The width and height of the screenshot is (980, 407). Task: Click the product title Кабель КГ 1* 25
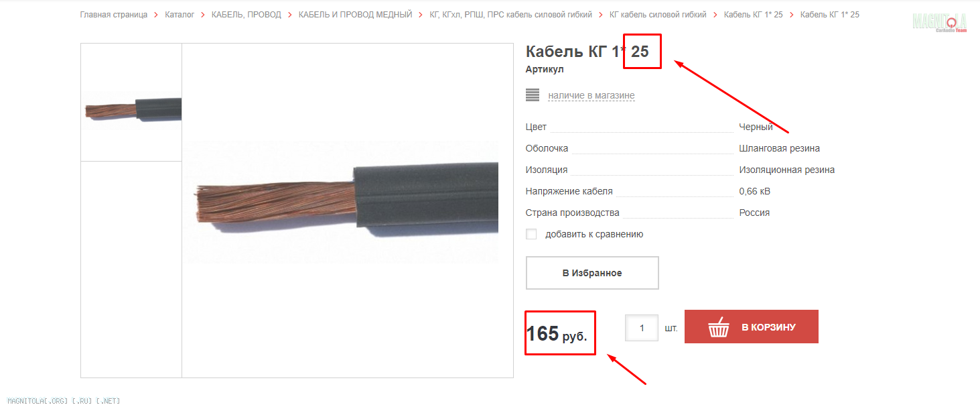pyautogui.click(x=587, y=52)
